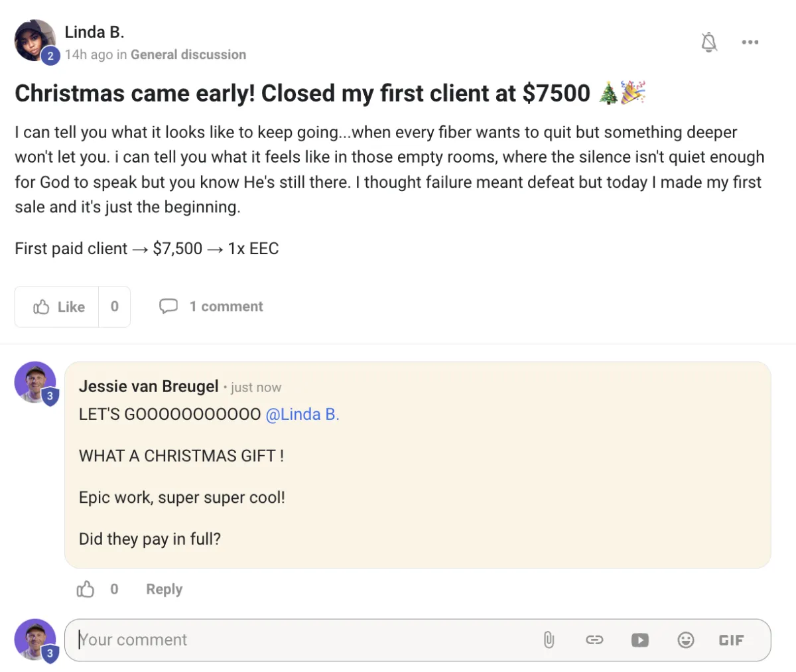Like Jessie's comment with thumbs-up icon
This screenshot has height=672, width=796.
click(86, 589)
